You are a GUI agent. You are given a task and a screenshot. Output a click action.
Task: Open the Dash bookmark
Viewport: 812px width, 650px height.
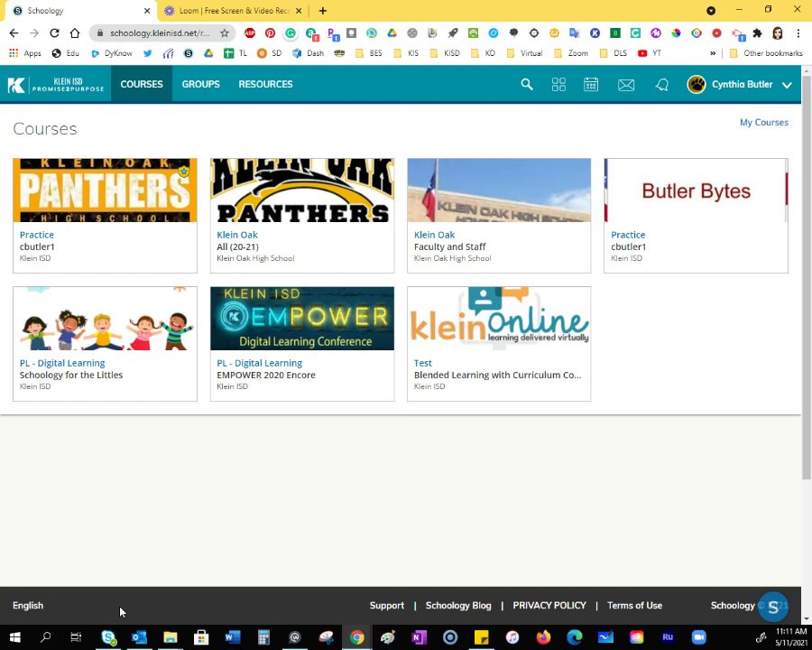pos(309,53)
